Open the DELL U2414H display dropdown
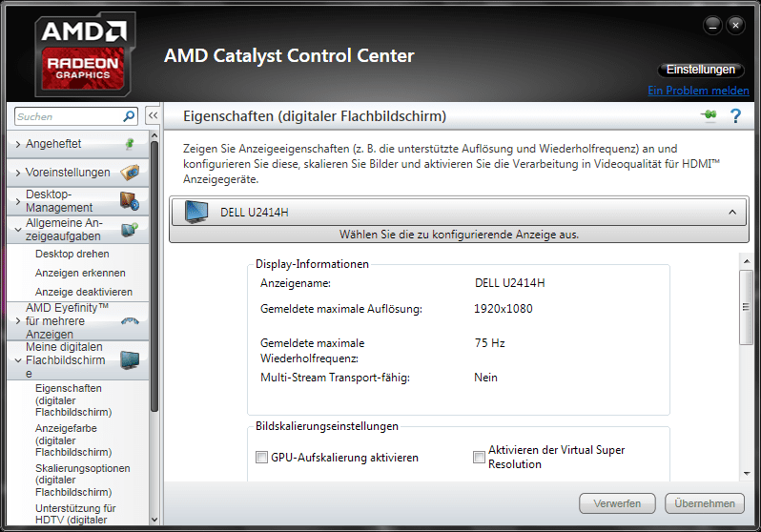This screenshot has width=761, height=532. (x=459, y=212)
